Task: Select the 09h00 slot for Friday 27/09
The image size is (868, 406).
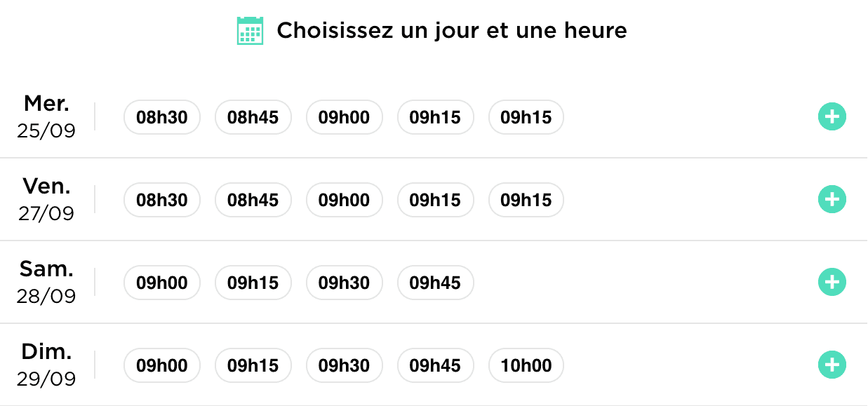Action: (x=345, y=200)
